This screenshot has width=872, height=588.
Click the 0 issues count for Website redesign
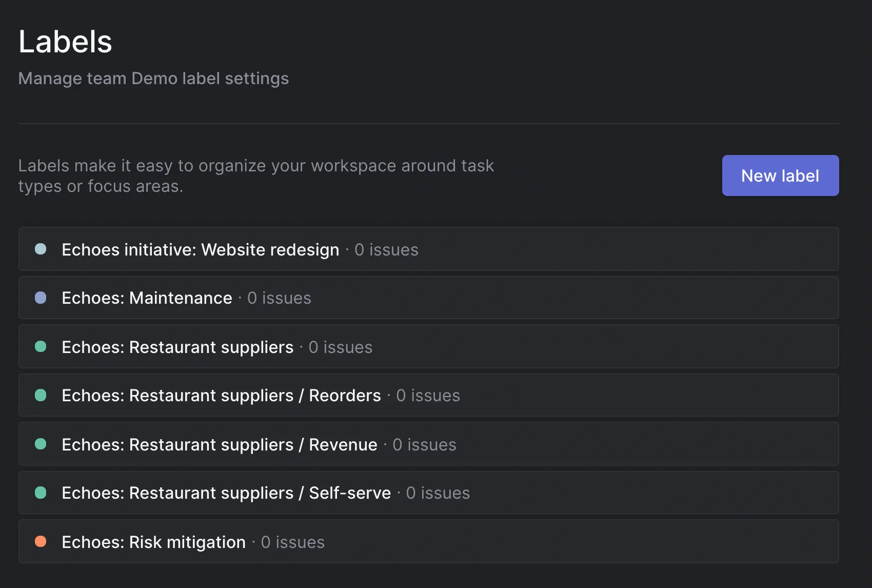[x=386, y=249]
